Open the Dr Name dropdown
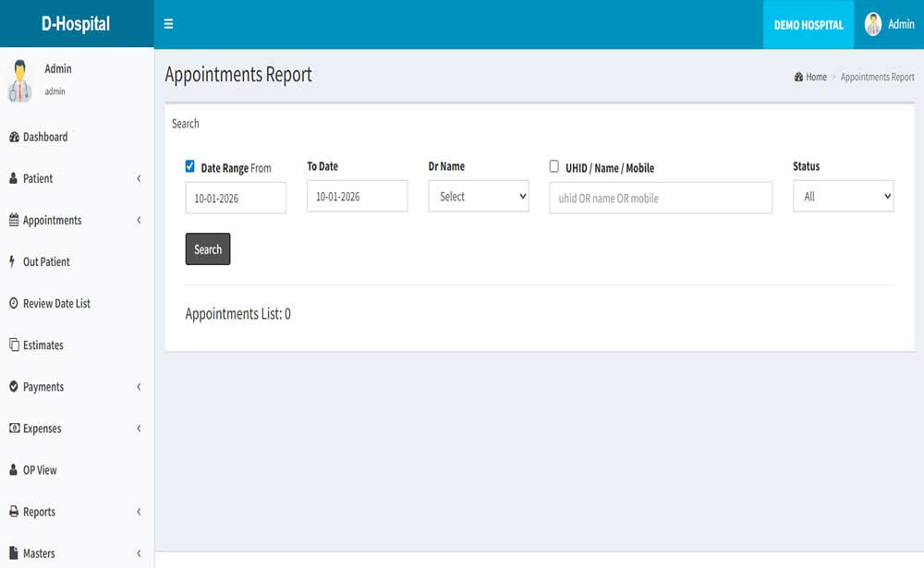 pyautogui.click(x=479, y=197)
